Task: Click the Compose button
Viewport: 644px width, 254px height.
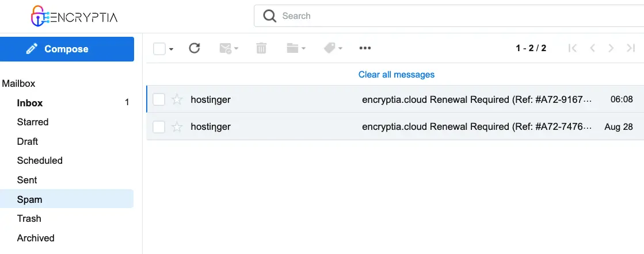Action: click(x=67, y=49)
